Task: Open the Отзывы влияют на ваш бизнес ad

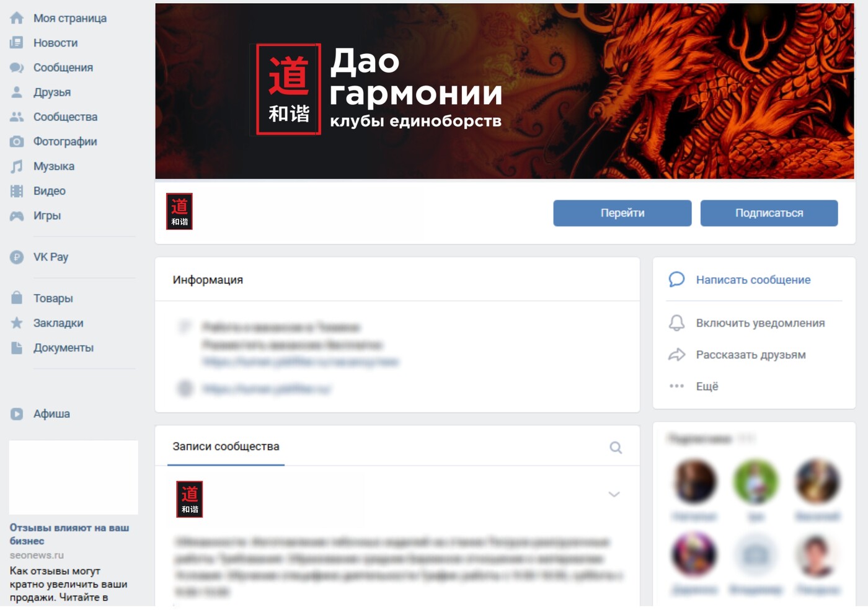Action: coord(69,534)
